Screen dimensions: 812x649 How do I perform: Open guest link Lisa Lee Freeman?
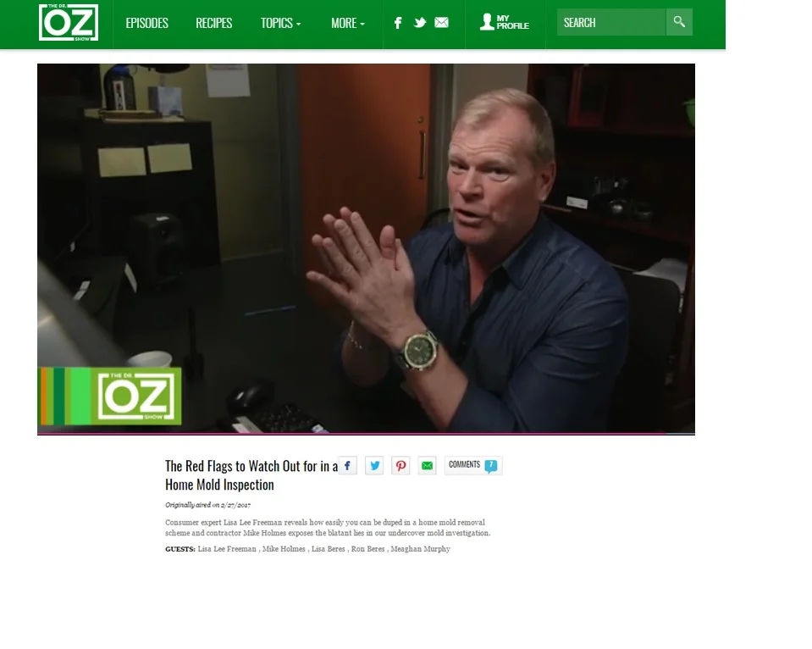[x=227, y=549]
